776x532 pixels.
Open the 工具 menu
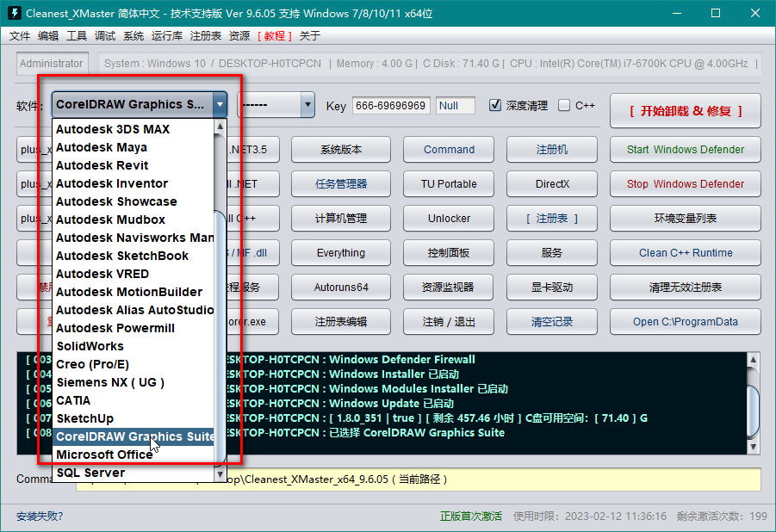coord(77,36)
